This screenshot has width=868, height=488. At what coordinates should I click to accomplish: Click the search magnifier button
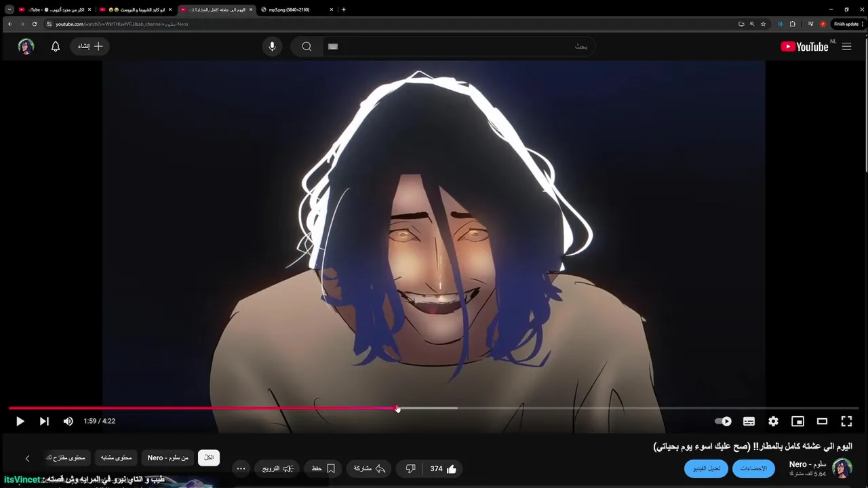click(x=307, y=46)
